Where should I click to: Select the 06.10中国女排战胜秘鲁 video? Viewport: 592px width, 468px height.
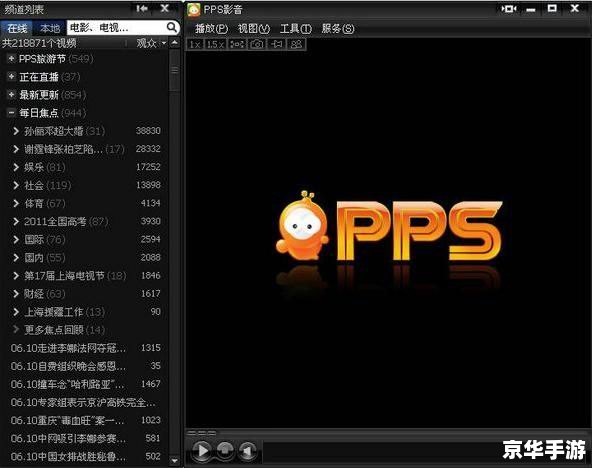pos(68,457)
